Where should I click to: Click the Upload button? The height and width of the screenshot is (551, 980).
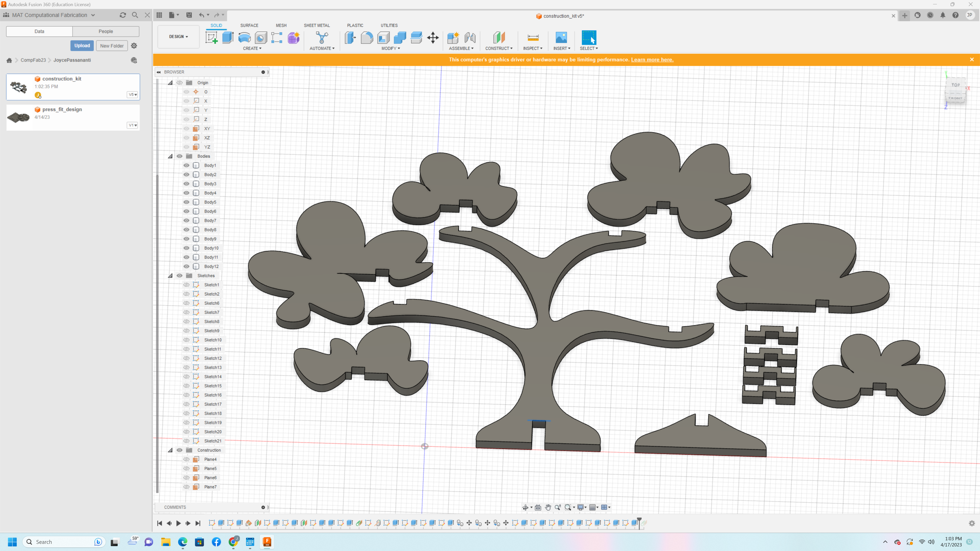(x=82, y=46)
